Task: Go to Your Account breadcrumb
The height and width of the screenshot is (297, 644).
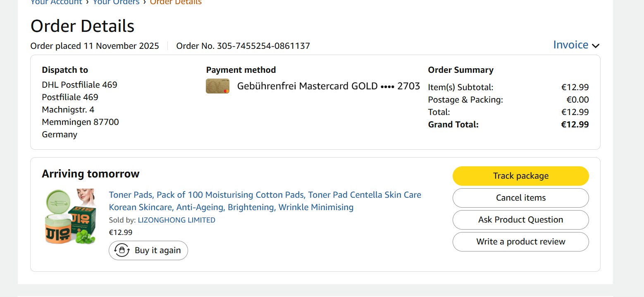Action: coord(56,2)
